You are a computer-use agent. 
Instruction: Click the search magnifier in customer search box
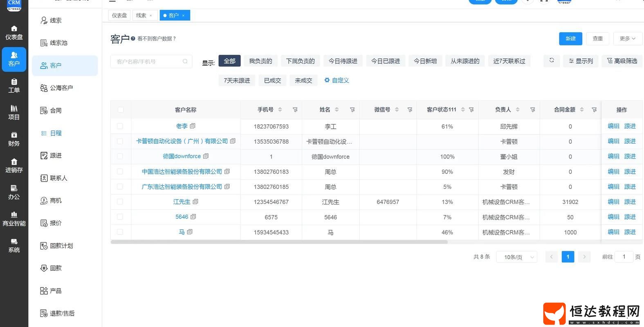pos(185,61)
